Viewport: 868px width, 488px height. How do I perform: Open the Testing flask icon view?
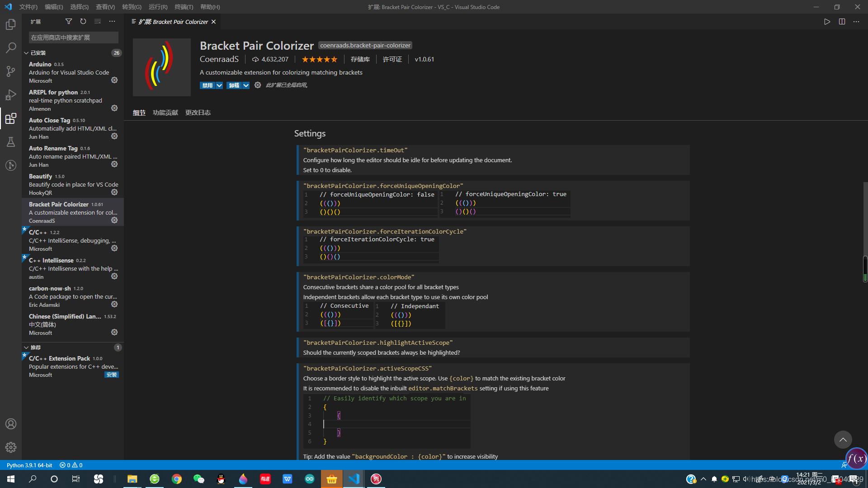pyautogui.click(x=11, y=142)
